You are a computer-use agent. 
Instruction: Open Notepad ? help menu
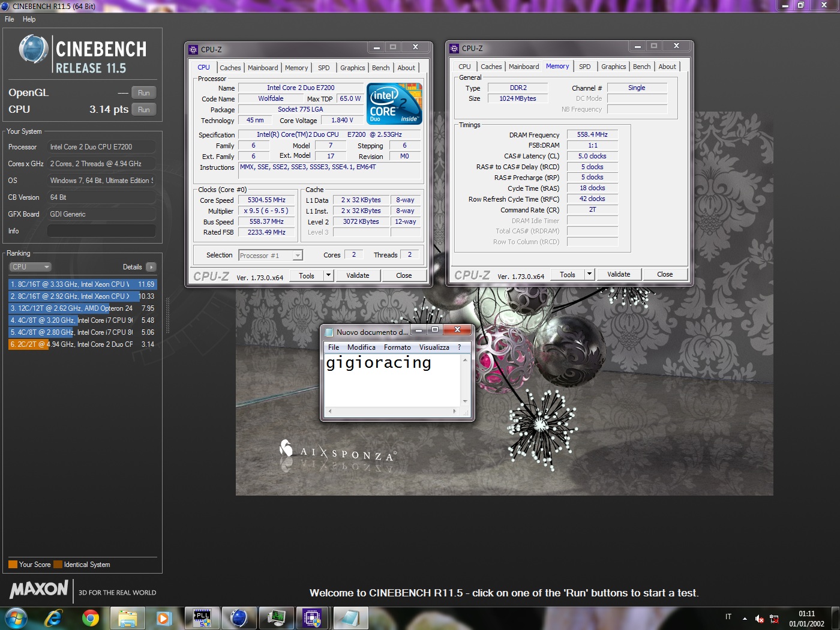(460, 347)
